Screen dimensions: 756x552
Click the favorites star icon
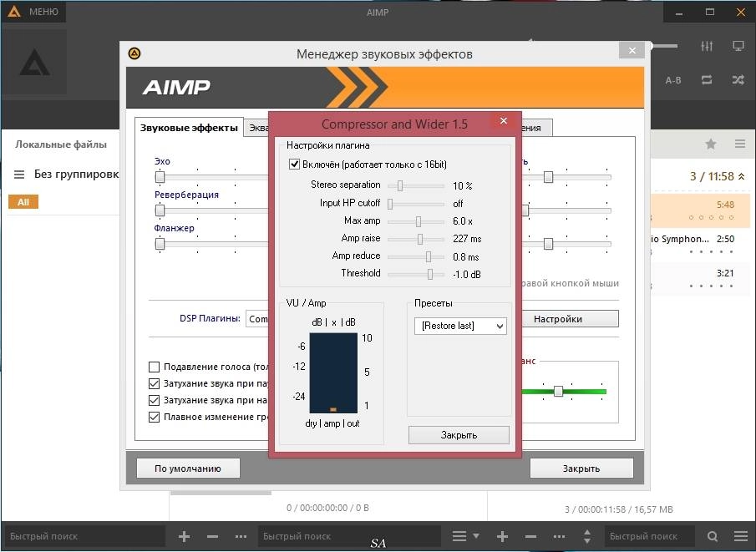point(711,144)
